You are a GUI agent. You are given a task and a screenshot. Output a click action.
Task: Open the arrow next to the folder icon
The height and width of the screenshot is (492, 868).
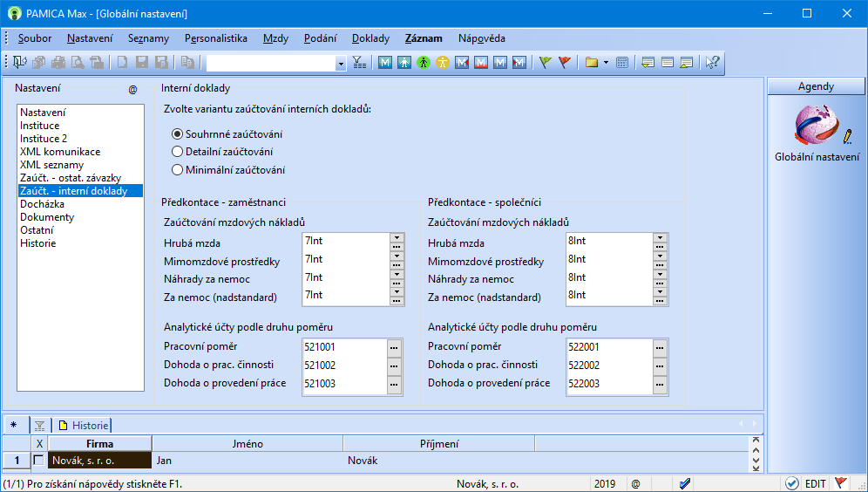[x=606, y=63]
